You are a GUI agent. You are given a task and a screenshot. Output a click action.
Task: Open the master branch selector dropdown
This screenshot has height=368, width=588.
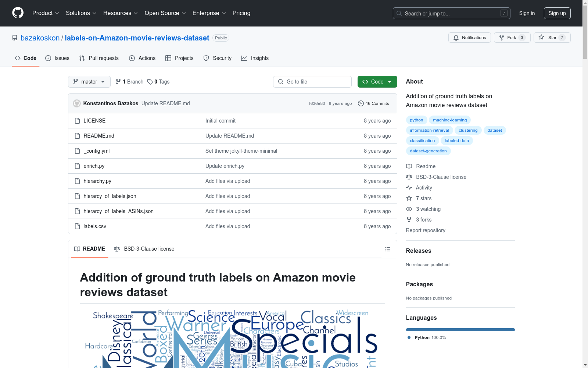coord(89,82)
